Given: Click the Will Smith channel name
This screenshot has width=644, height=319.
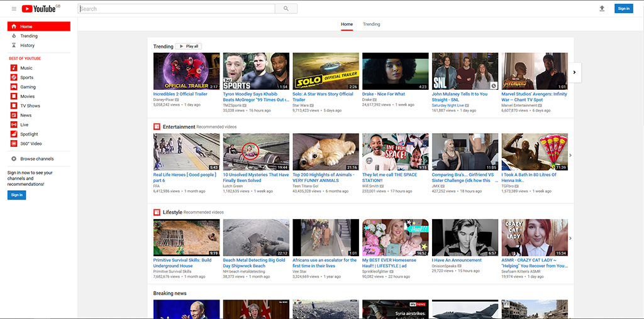Looking at the screenshot, I should click(x=370, y=186).
